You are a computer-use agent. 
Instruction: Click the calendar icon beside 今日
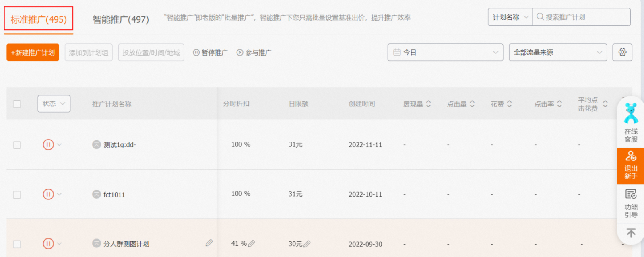(397, 52)
